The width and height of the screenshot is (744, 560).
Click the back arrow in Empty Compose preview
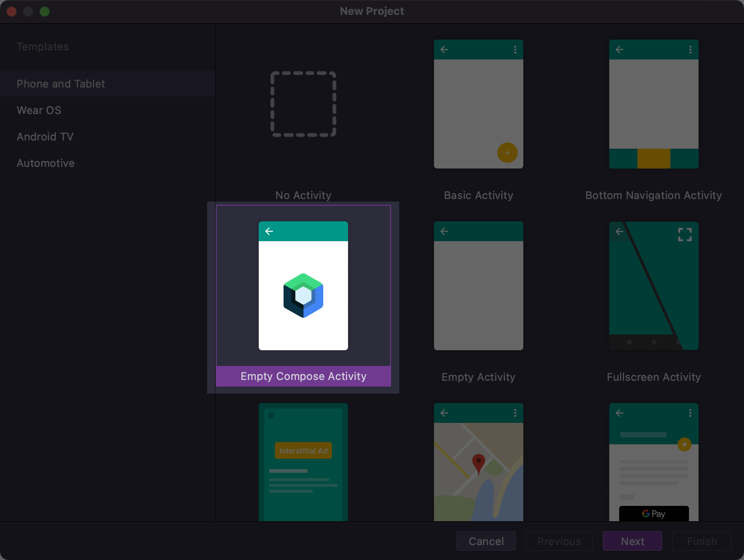tap(269, 231)
